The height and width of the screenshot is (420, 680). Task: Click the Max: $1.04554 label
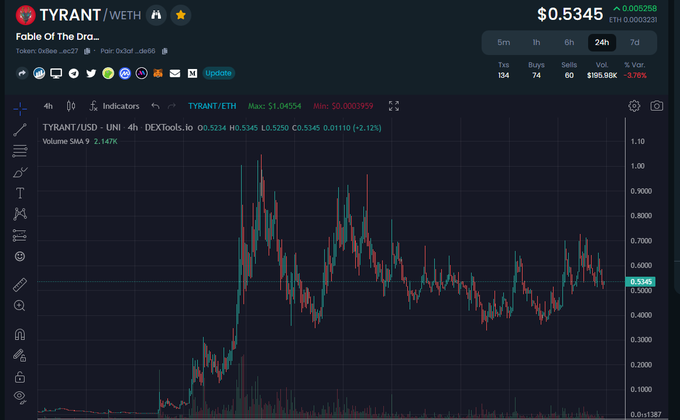(275, 106)
